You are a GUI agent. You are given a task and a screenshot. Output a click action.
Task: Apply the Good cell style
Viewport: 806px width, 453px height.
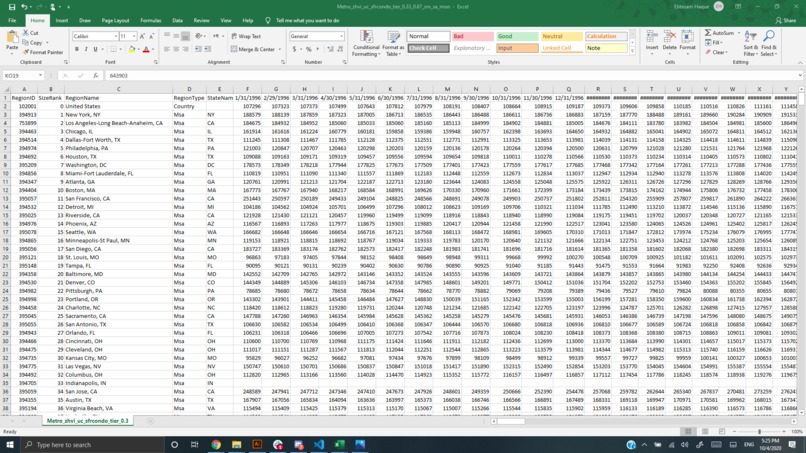pyautogui.click(x=517, y=37)
